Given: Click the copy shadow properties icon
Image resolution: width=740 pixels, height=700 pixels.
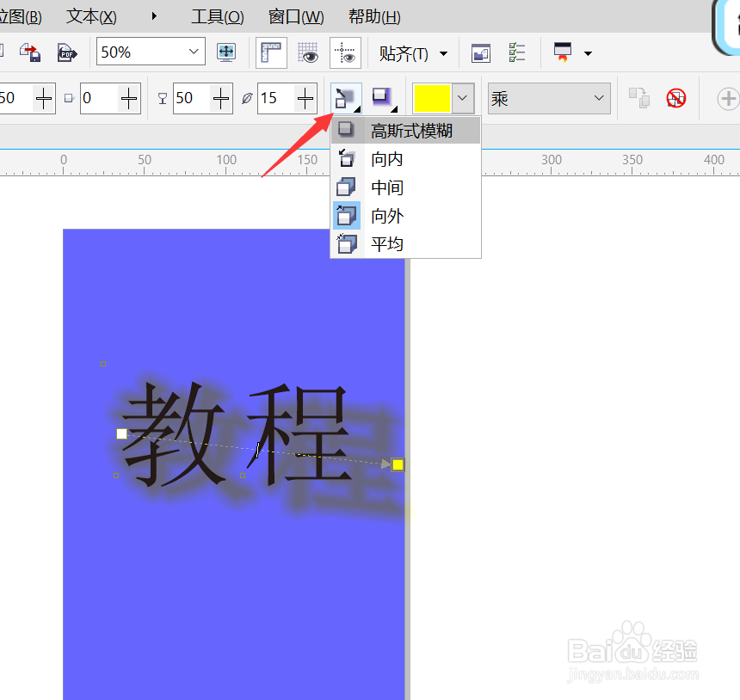Looking at the screenshot, I should tap(639, 98).
